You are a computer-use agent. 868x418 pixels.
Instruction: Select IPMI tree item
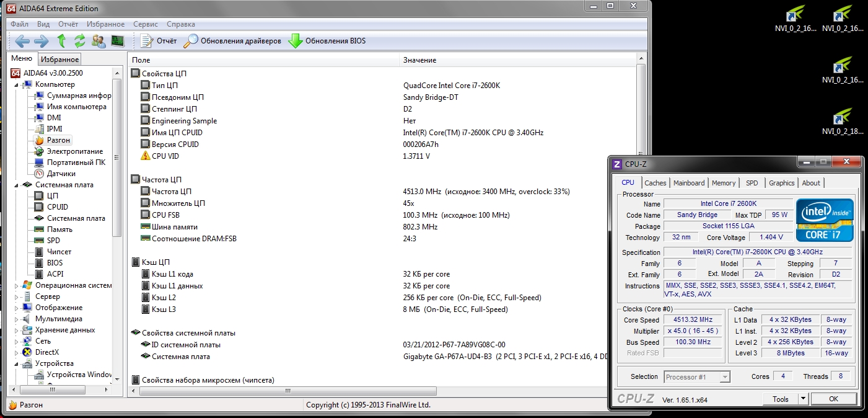pyautogui.click(x=48, y=129)
